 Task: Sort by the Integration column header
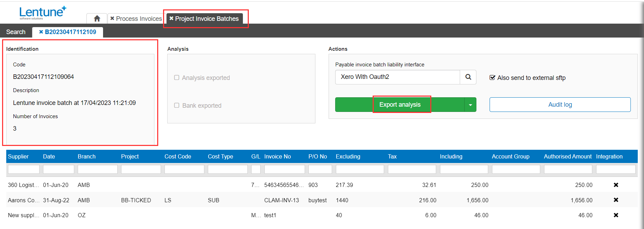pos(609,156)
